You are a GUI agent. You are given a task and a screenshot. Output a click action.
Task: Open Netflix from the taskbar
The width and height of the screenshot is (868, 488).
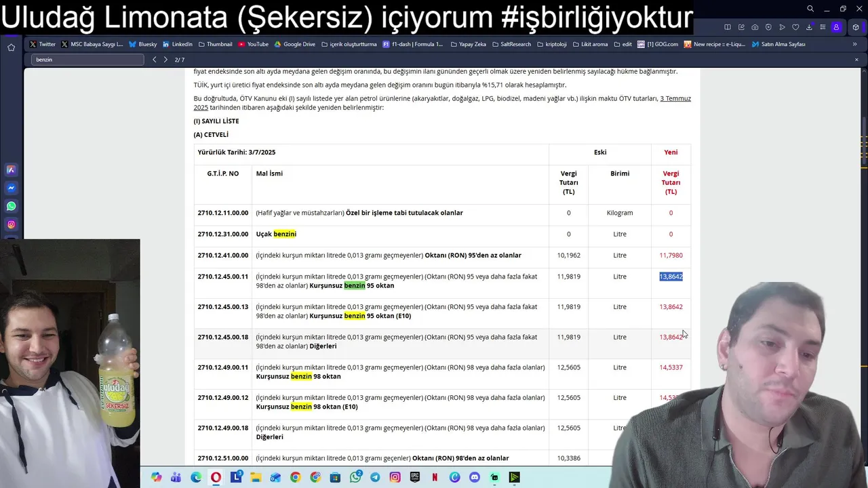click(435, 477)
